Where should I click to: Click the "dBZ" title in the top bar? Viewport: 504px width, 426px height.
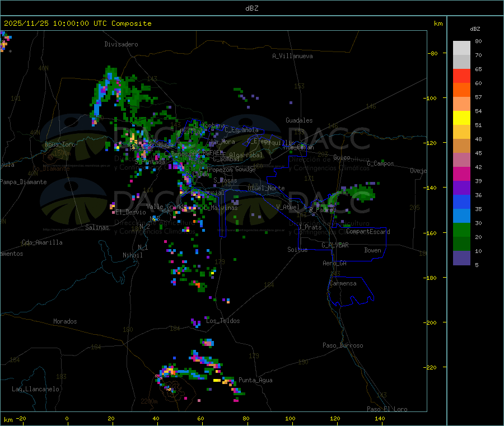(x=251, y=8)
